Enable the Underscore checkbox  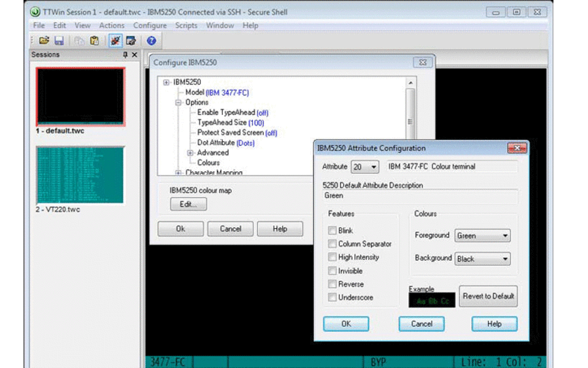coord(332,297)
